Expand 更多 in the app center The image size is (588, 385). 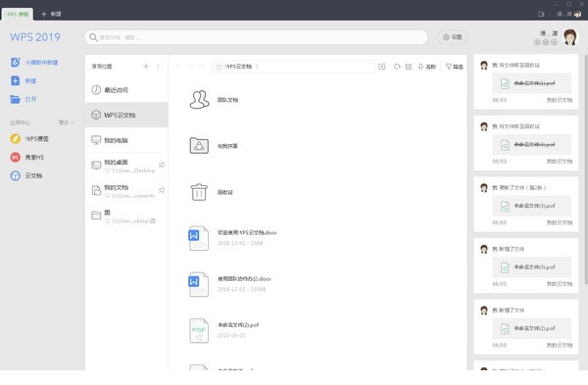[66, 122]
